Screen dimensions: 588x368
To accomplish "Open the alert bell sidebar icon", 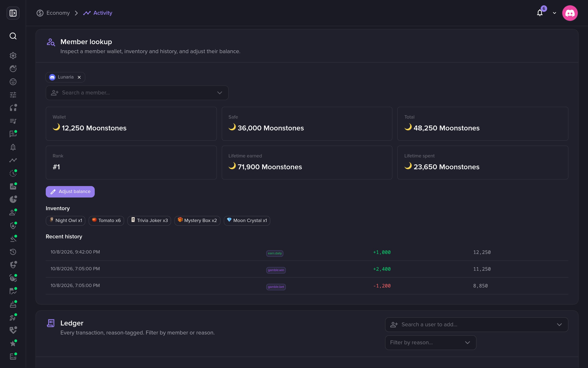I will (13, 147).
